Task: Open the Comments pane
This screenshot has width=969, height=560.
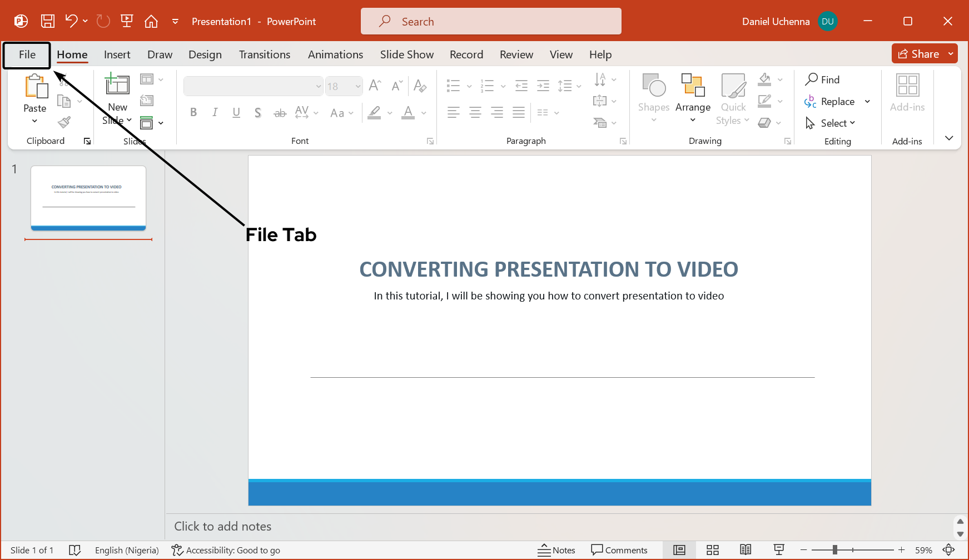Action: click(619, 549)
